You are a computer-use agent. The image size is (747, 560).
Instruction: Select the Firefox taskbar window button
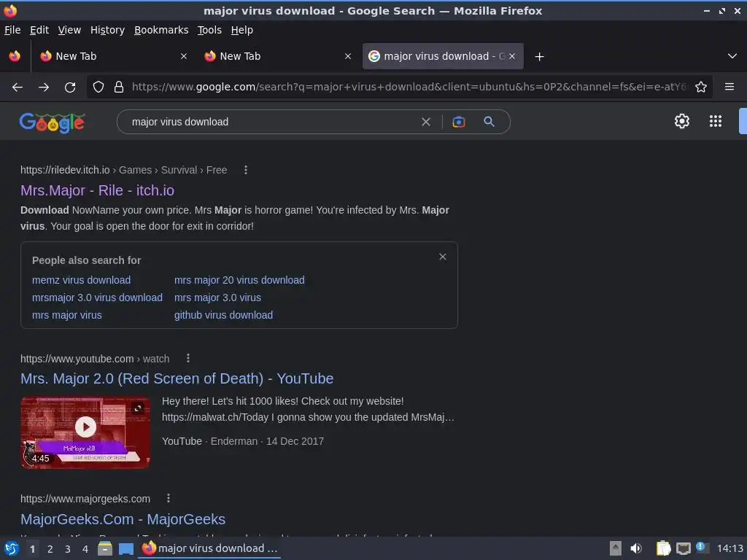pyautogui.click(x=209, y=548)
